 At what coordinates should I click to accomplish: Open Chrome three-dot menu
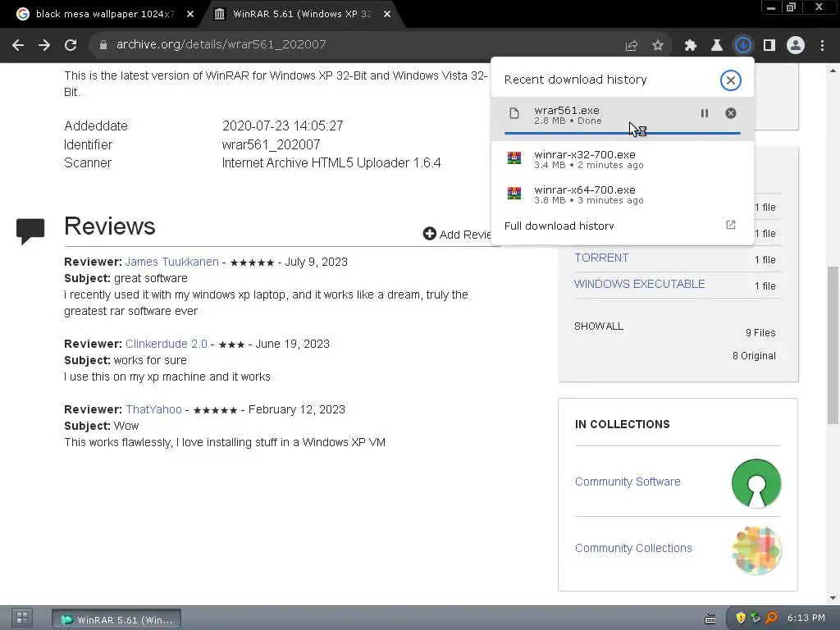(x=822, y=46)
